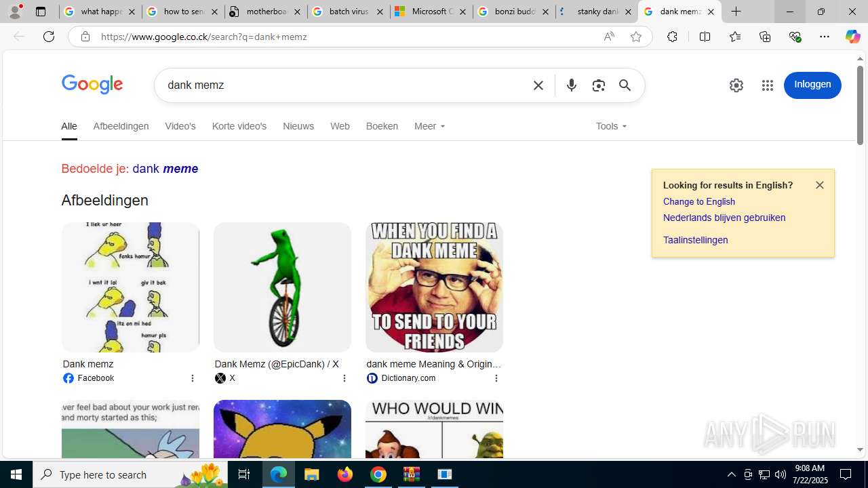Open more options for X result
The image size is (868, 488).
(344, 378)
